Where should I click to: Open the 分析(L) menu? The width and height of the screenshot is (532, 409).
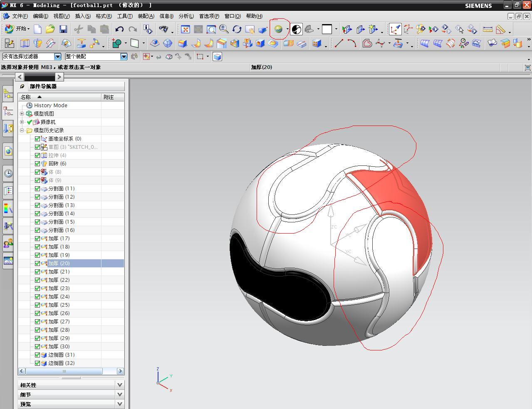point(186,16)
